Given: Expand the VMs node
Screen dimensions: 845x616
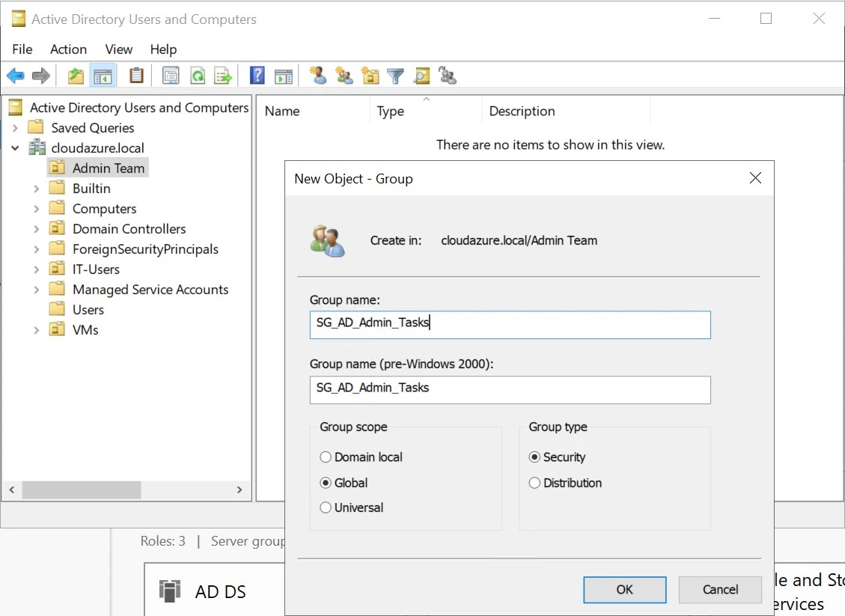Looking at the screenshot, I should [36, 330].
